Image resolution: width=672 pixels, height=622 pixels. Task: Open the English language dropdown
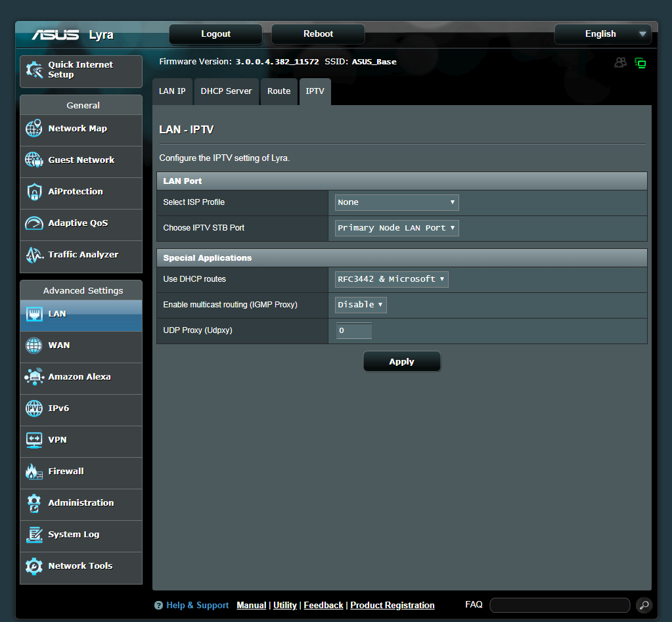(602, 34)
